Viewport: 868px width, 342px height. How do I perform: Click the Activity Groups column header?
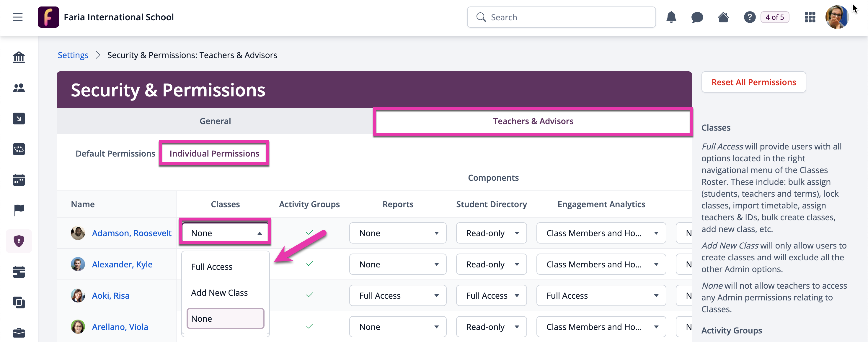click(309, 204)
